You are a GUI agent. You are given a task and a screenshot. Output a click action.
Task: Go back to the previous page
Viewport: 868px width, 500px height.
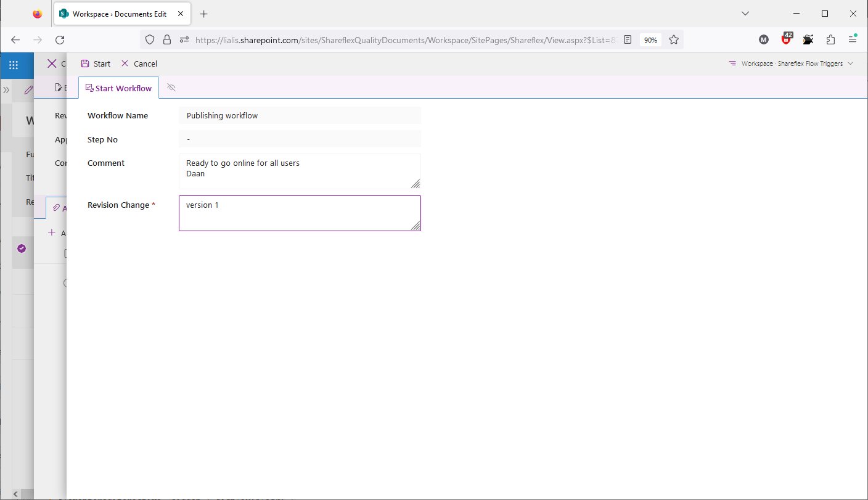click(15, 39)
